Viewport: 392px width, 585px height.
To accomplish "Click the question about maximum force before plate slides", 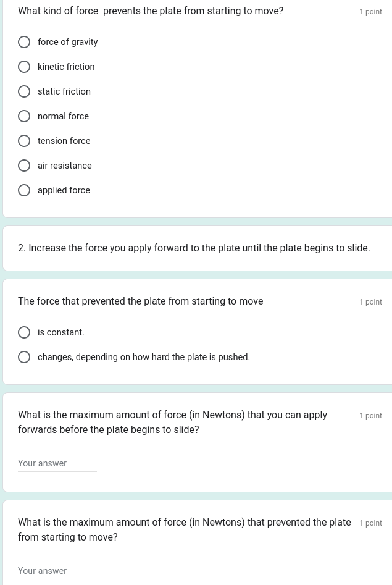I will click(x=172, y=422).
